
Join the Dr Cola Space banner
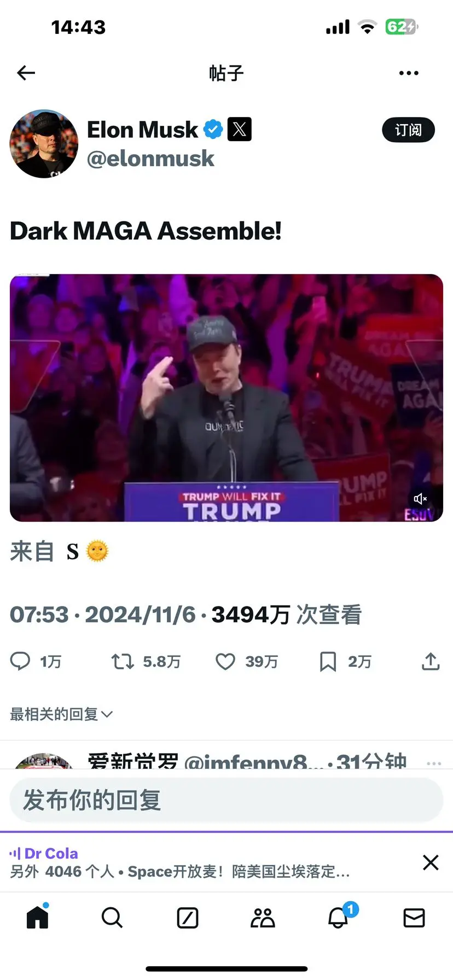pos(208,862)
